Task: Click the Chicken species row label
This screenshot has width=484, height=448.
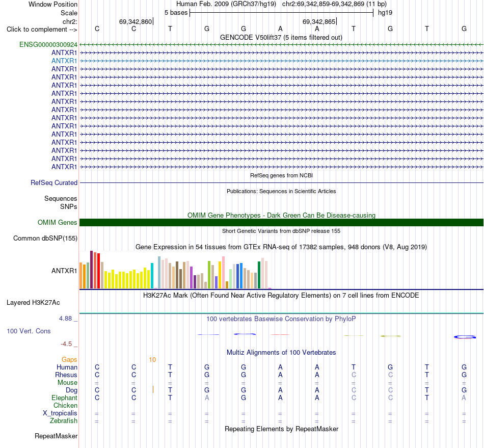Action: (65, 405)
